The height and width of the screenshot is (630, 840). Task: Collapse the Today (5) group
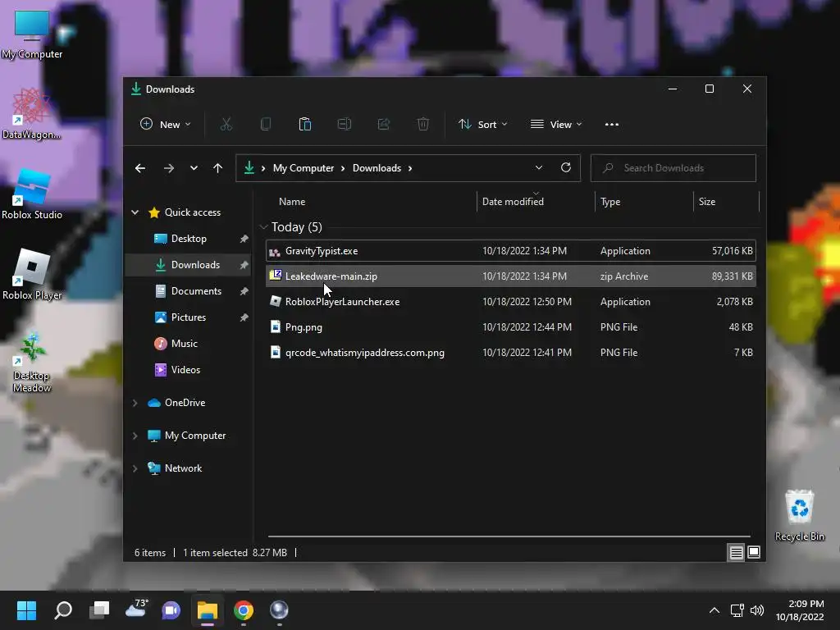point(263,227)
